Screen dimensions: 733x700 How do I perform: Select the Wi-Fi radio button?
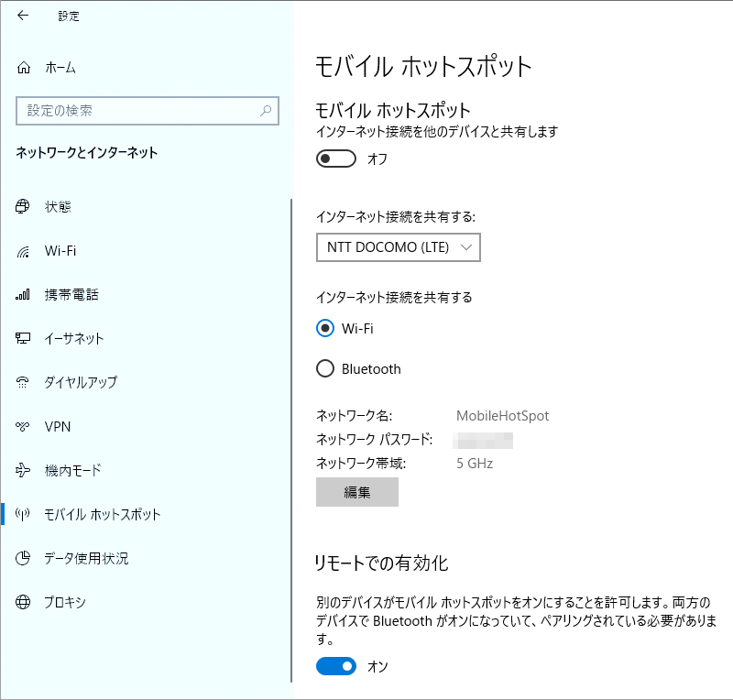[325, 328]
